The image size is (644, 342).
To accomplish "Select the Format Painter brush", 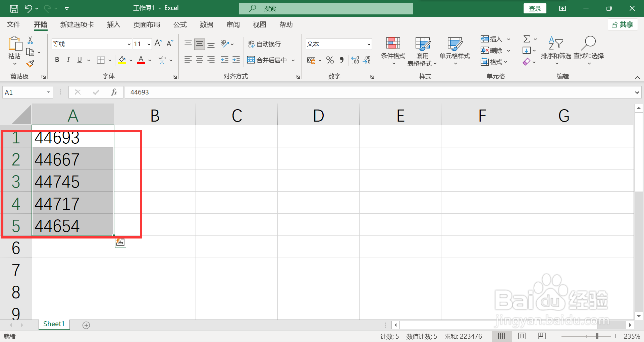I will (x=30, y=63).
